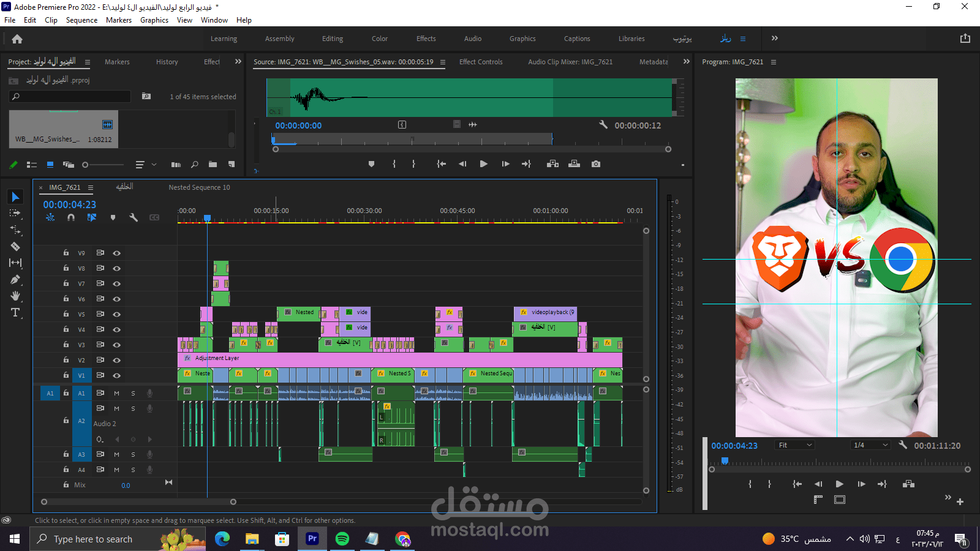Click Insert button in Source monitor
Screen dimensions: 980x551
point(552,164)
